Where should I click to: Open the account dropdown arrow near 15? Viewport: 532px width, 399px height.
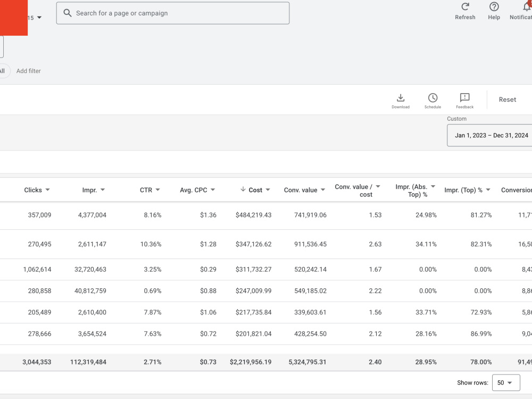tap(39, 18)
